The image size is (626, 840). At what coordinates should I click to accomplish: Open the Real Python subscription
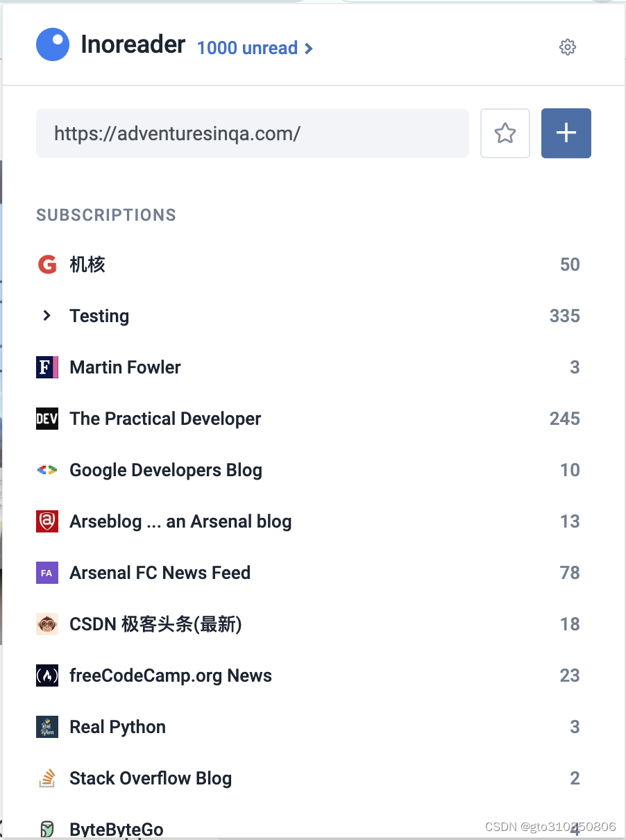coord(117,727)
